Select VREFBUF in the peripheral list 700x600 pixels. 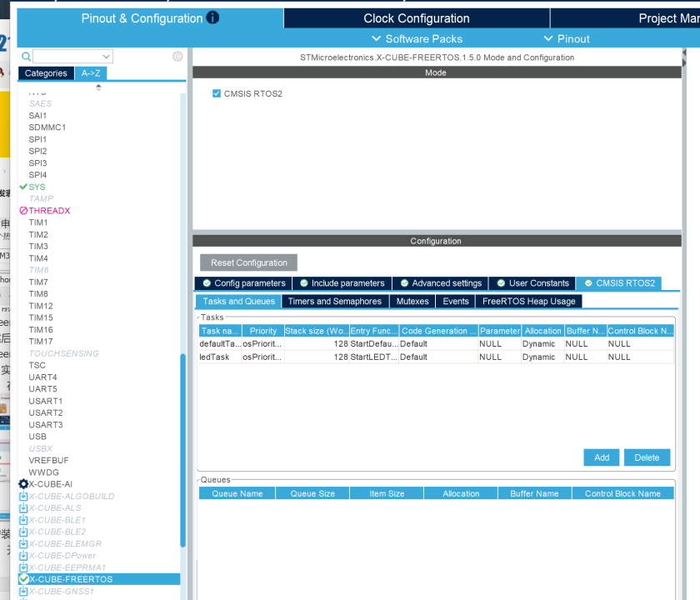[x=48, y=460]
